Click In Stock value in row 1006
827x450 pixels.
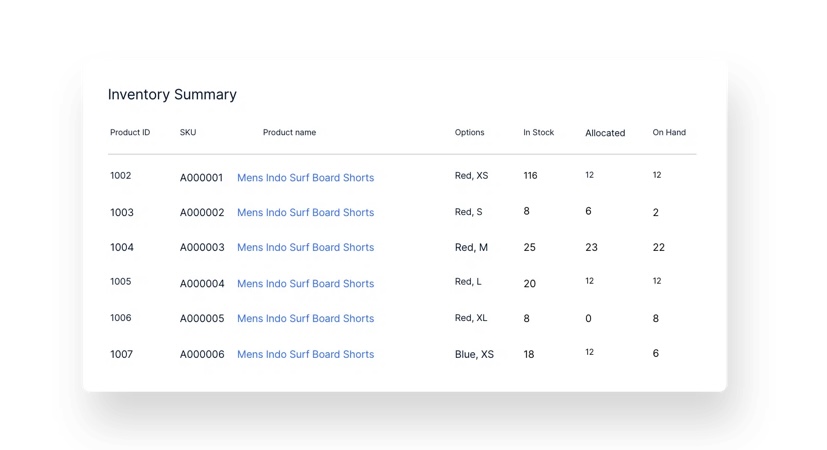pyautogui.click(x=526, y=319)
